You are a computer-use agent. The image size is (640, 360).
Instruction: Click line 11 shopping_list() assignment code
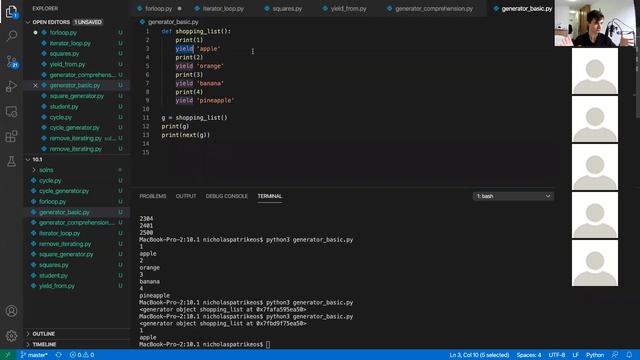pos(194,118)
